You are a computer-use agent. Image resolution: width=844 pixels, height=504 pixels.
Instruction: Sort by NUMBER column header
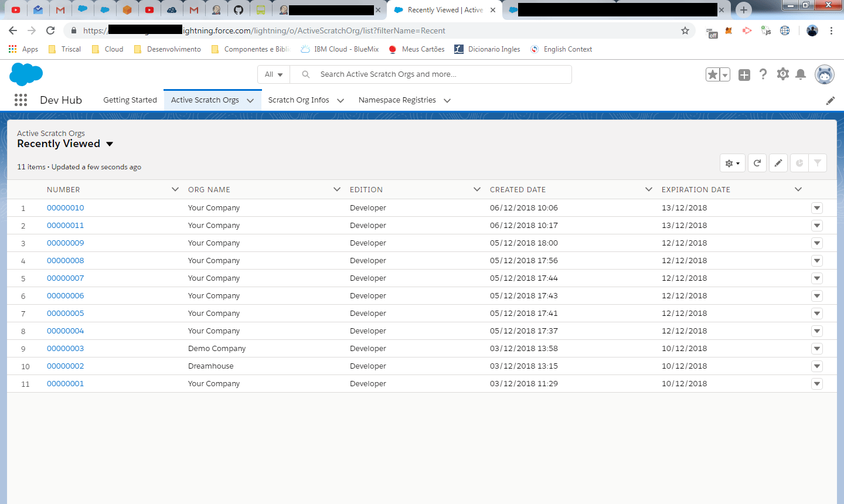click(x=63, y=189)
